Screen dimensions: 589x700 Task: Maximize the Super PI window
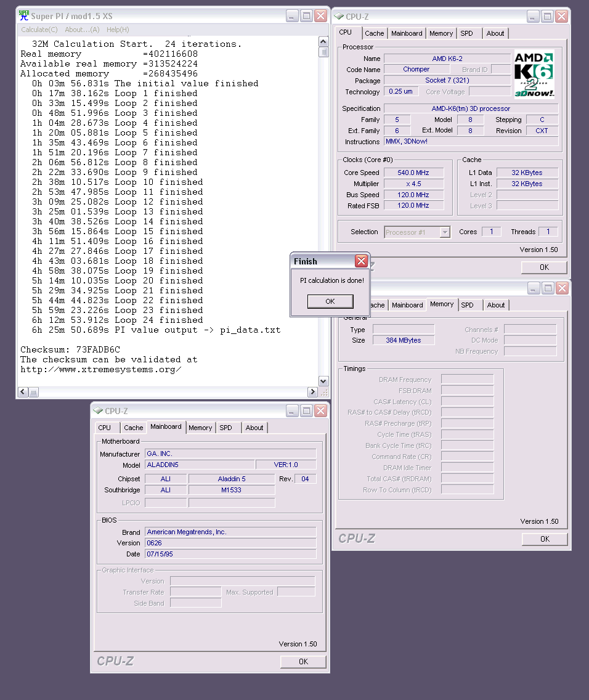click(x=307, y=16)
